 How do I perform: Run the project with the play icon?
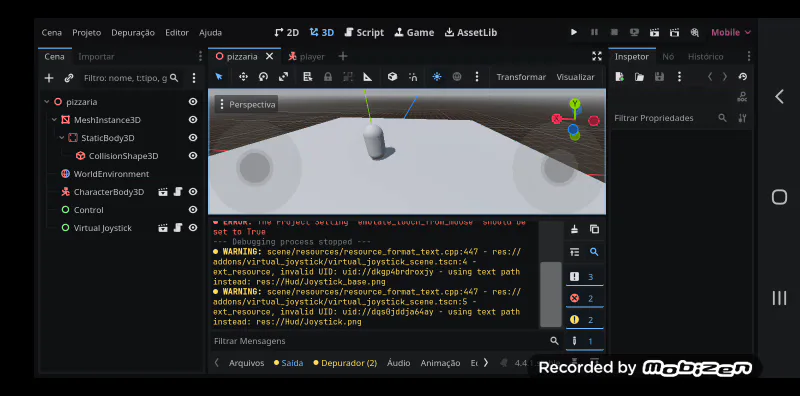(x=574, y=32)
